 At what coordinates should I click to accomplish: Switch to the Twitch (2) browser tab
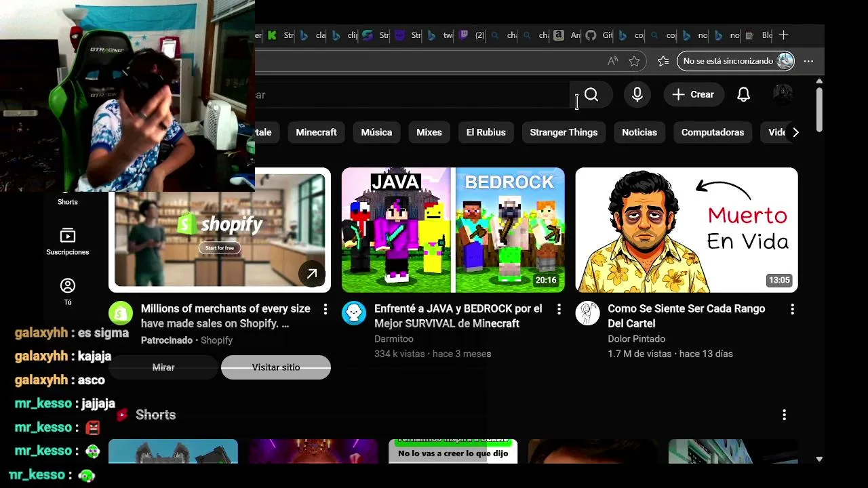[471, 35]
